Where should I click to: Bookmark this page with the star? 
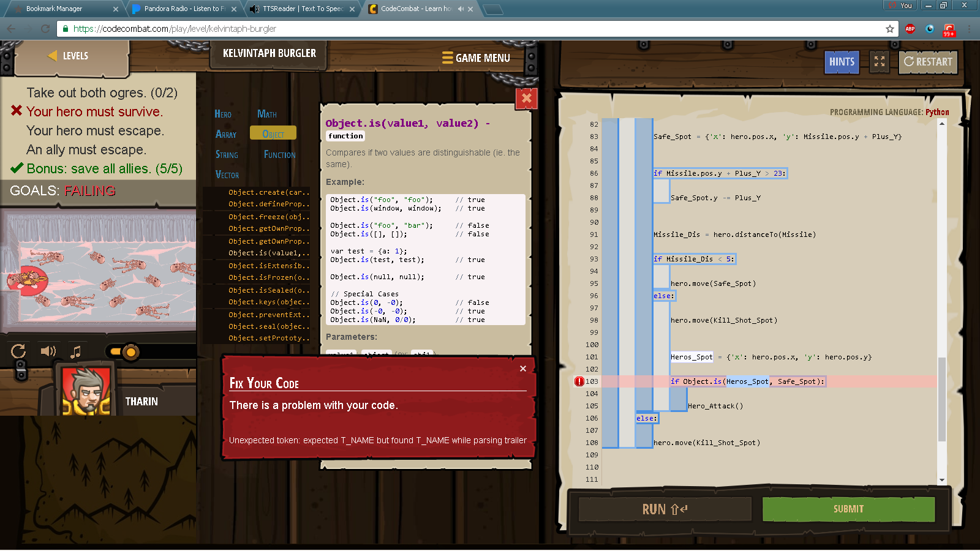pyautogui.click(x=890, y=29)
